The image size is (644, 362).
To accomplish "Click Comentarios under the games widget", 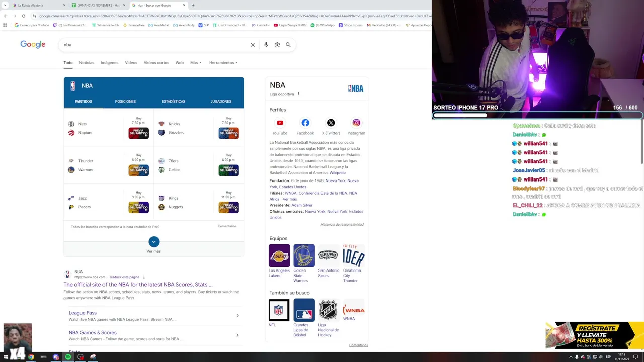I will (227, 226).
